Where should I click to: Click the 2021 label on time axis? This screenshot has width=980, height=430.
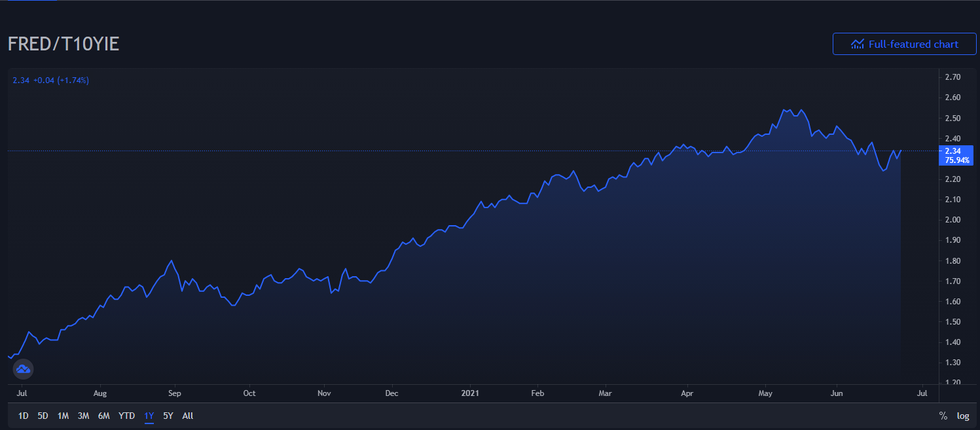click(x=470, y=393)
